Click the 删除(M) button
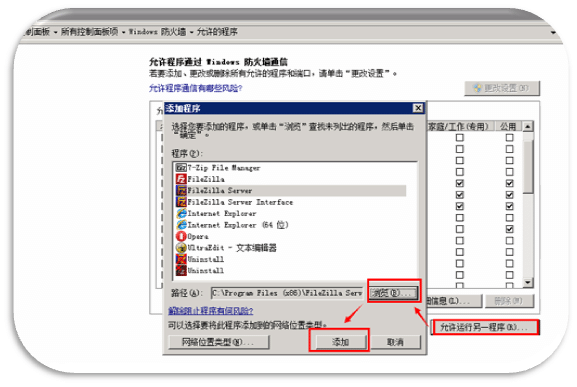The image size is (577, 387). [509, 301]
